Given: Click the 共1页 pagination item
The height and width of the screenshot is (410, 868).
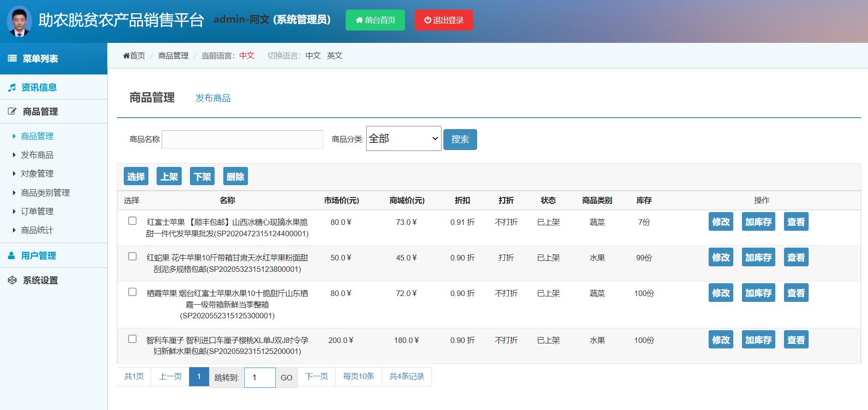Looking at the screenshot, I should pos(134,376).
